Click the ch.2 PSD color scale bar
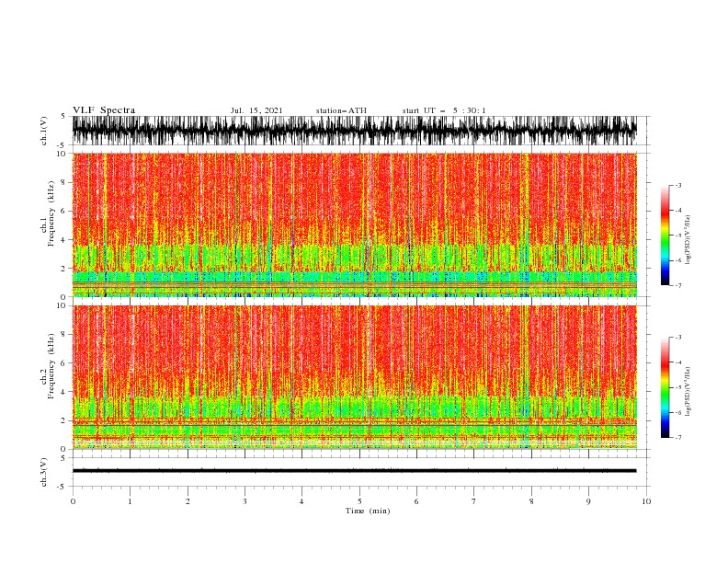The width and height of the screenshot is (728, 563). point(665,387)
